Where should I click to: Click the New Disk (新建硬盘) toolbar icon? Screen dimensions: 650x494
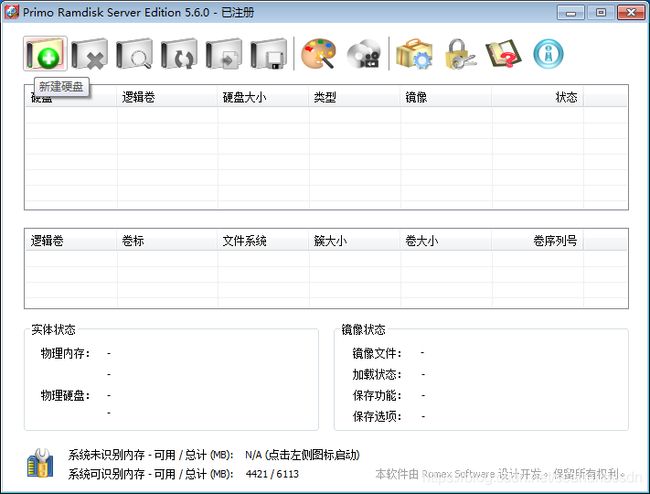coord(45,54)
